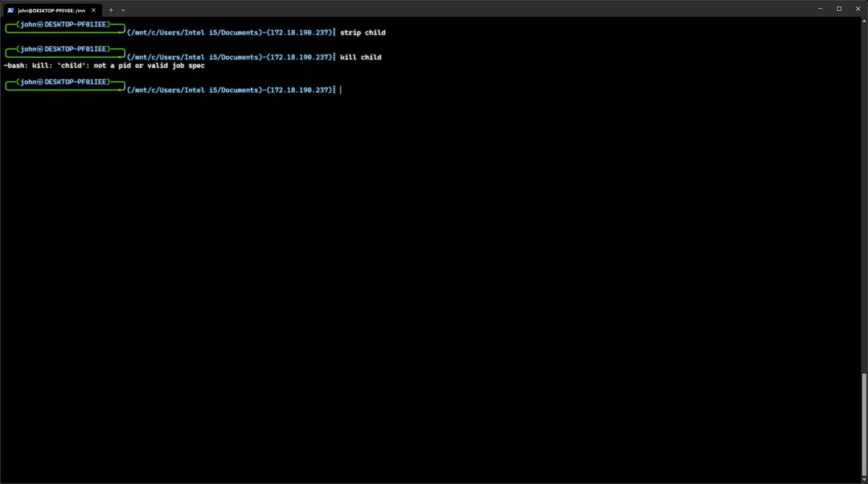The image size is (868, 484).
Task: Open a new terminal tab with plus button
Action: [111, 10]
